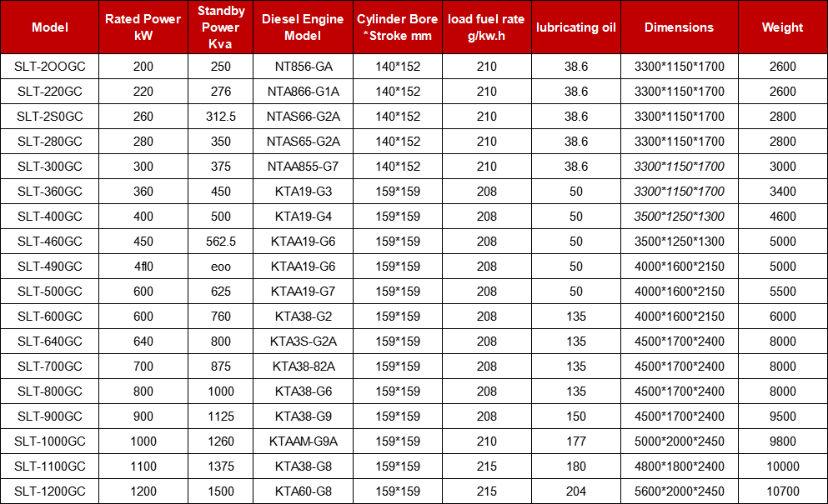Image resolution: width=828 pixels, height=504 pixels.
Task: Click the Weight column header
Action: [782, 27]
